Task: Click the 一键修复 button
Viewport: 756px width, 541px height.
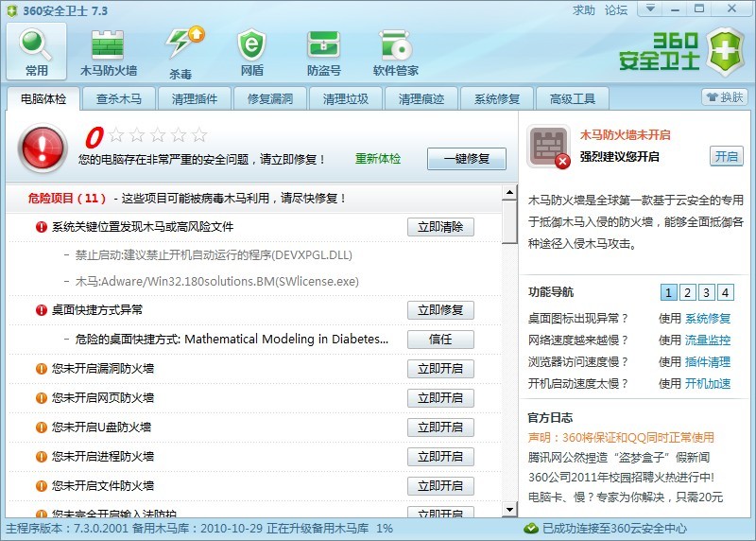Action: click(467, 159)
